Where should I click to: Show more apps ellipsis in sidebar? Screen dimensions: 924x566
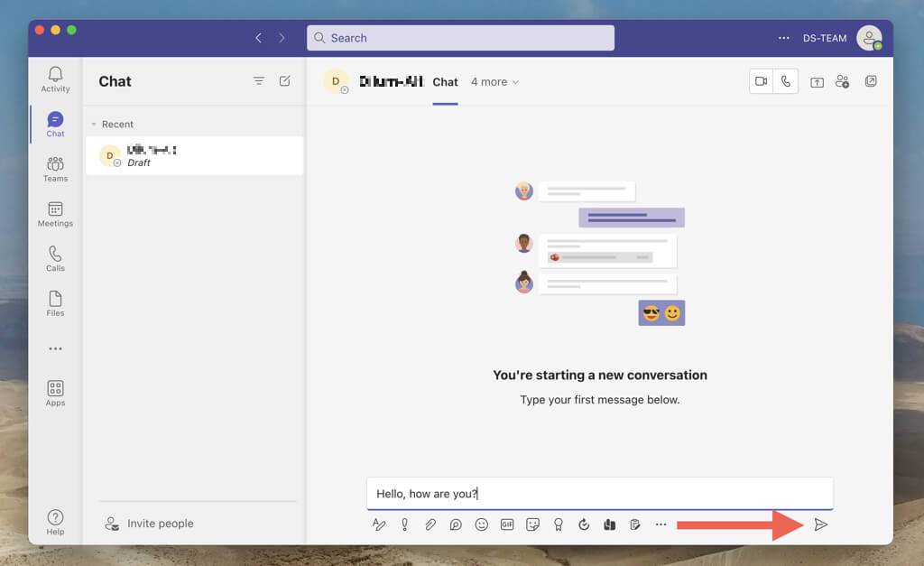point(55,348)
